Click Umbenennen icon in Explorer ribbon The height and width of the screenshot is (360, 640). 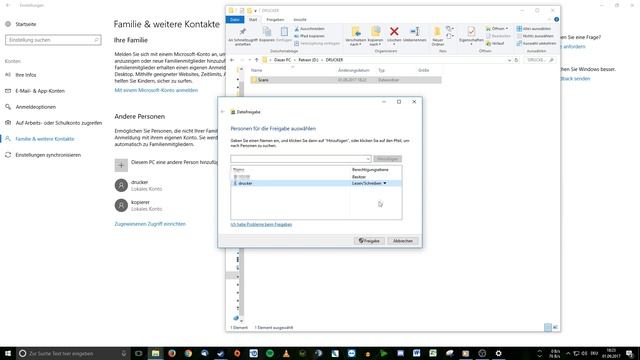pos(415,32)
